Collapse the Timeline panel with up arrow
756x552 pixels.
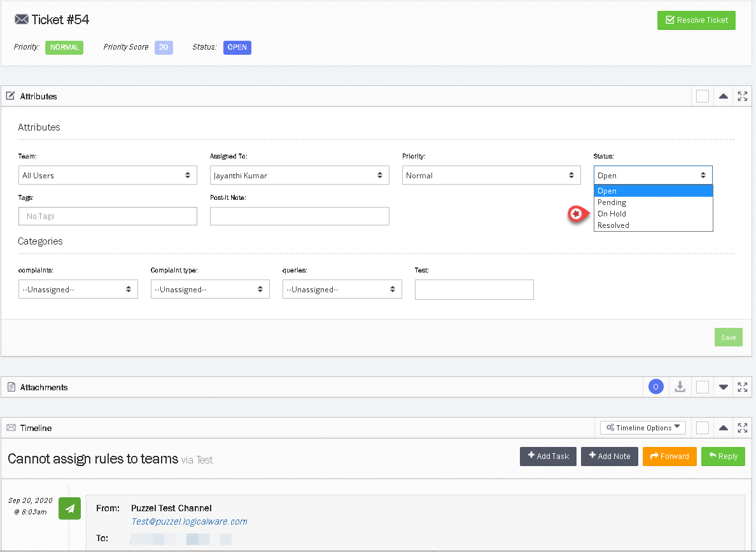tap(723, 428)
